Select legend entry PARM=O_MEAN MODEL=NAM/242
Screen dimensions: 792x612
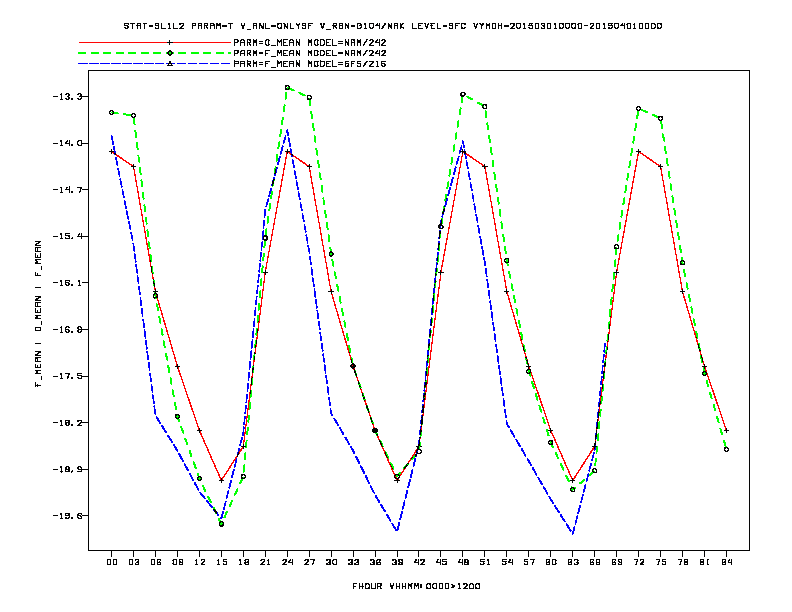310,42
